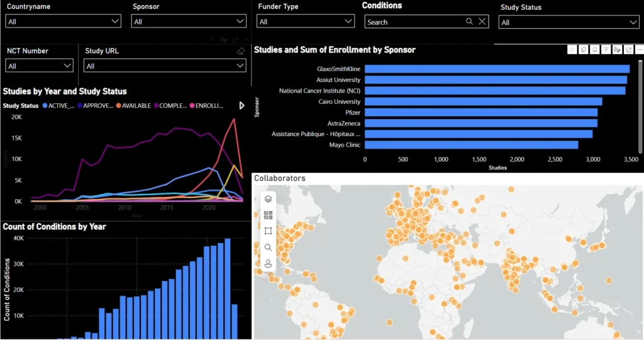This screenshot has width=644, height=340.
Task: Open personalize visual icon on Sponsor chart
Action: coord(618,50)
